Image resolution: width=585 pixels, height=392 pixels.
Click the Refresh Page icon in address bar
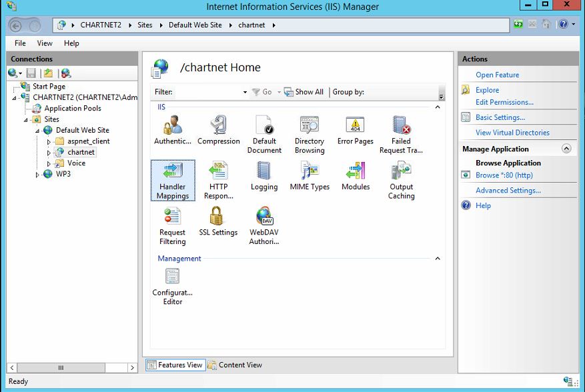(x=518, y=24)
